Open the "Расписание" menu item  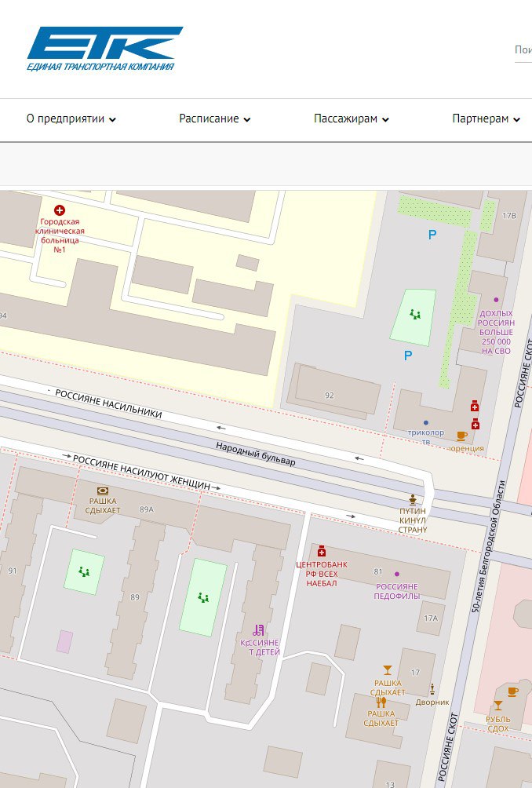click(x=209, y=119)
